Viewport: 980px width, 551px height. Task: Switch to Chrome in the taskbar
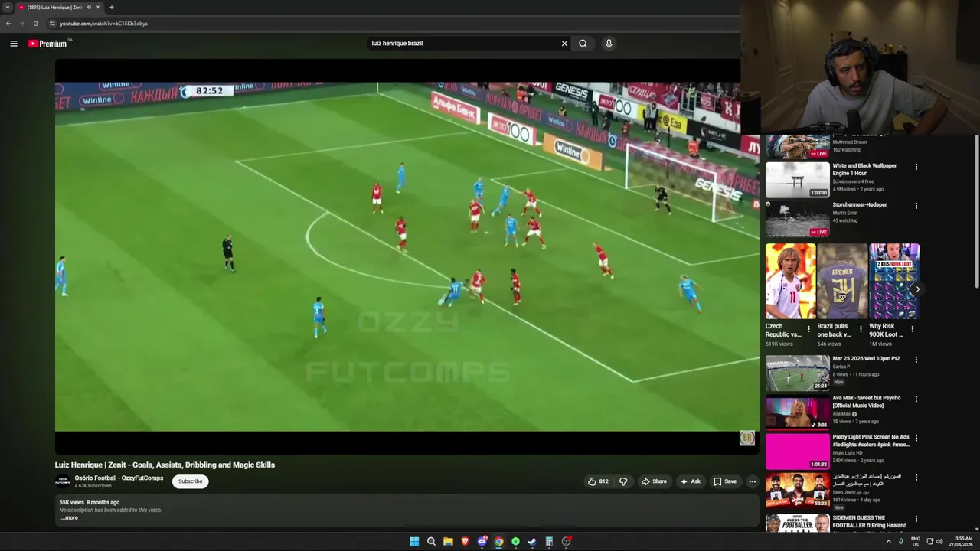pos(498,541)
